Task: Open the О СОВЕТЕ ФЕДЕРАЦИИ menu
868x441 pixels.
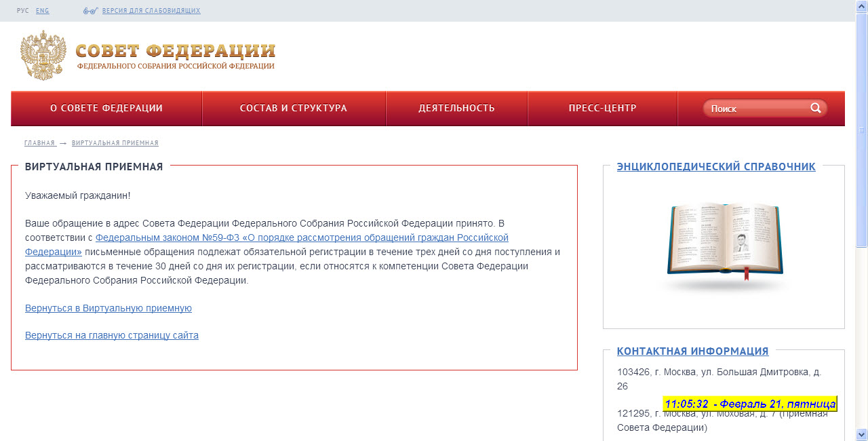Action: coord(106,108)
